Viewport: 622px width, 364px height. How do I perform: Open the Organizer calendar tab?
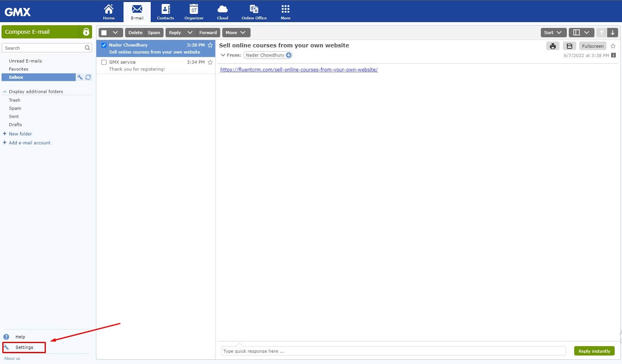(x=194, y=12)
